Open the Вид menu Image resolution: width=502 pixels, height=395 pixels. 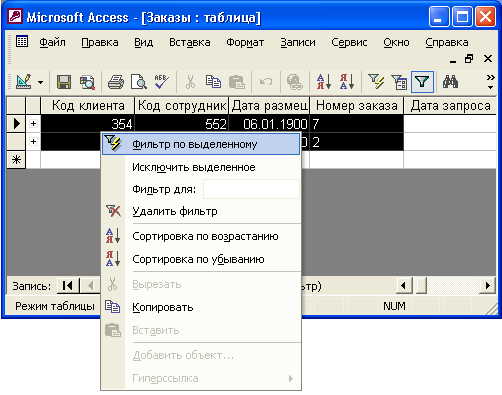(x=144, y=43)
